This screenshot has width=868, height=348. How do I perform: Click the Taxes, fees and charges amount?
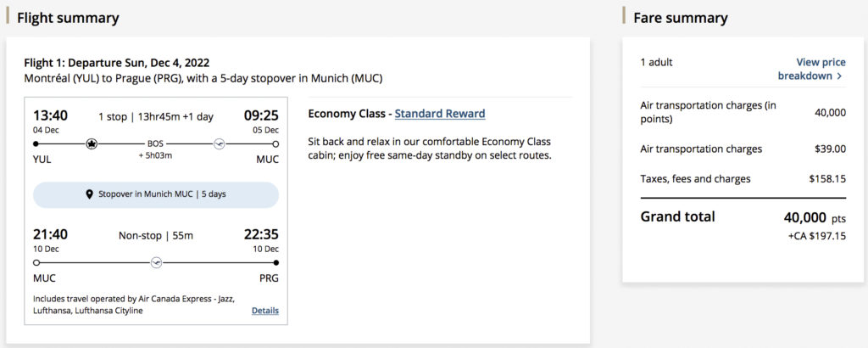click(x=827, y=179)
